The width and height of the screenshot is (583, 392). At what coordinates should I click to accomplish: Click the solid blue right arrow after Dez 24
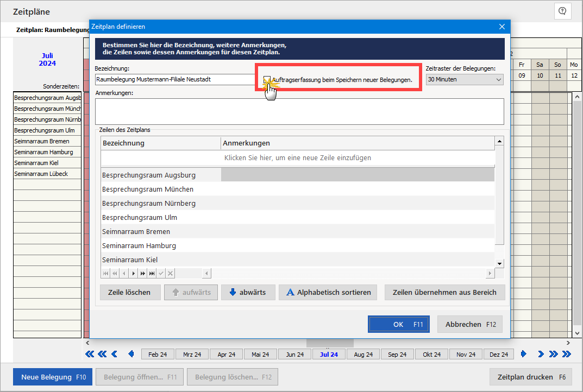point(524,355)
